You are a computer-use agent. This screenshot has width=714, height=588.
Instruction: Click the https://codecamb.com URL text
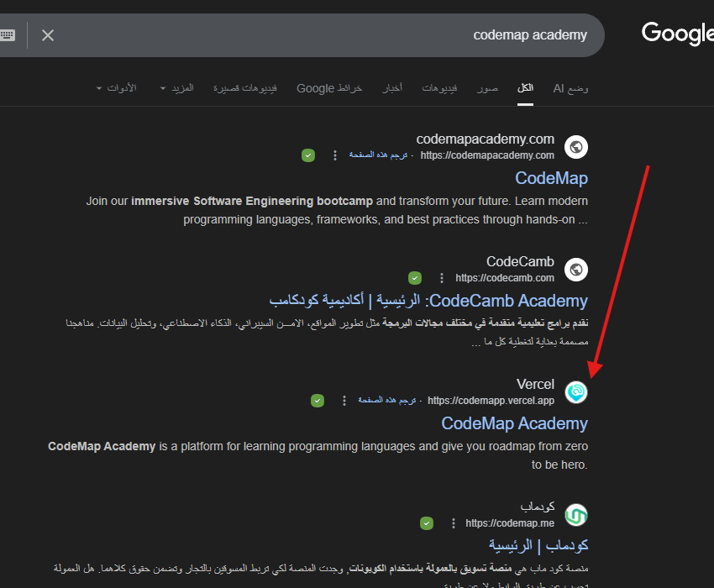[x=505, y=278]
